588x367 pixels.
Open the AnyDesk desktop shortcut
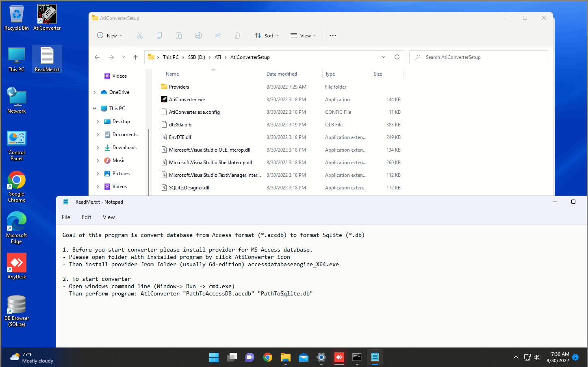tap(17, 267)
